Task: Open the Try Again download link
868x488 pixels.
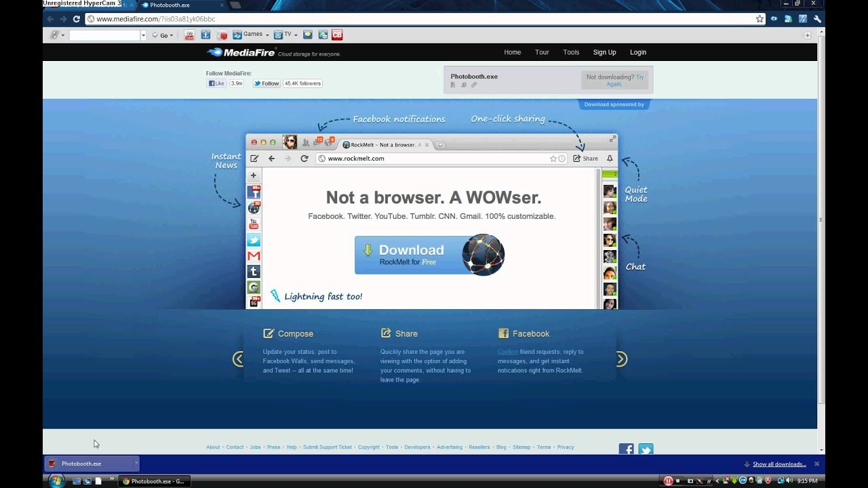Action: (625, 81)
